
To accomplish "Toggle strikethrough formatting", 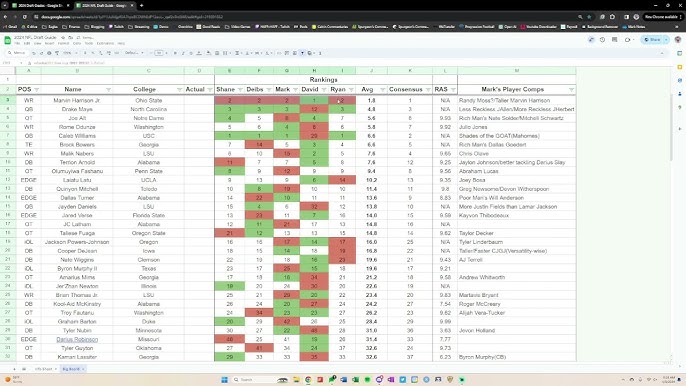I will (x=191, y=53).
